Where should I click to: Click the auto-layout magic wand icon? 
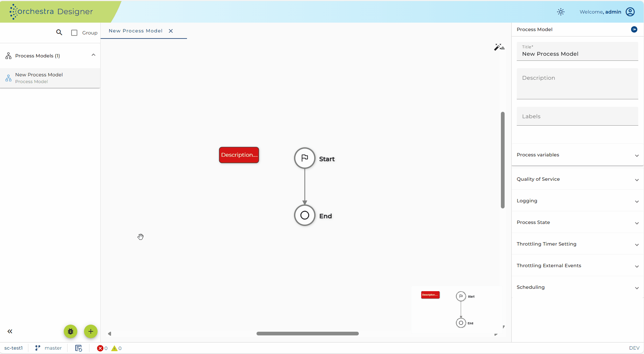tap(499, 47)
